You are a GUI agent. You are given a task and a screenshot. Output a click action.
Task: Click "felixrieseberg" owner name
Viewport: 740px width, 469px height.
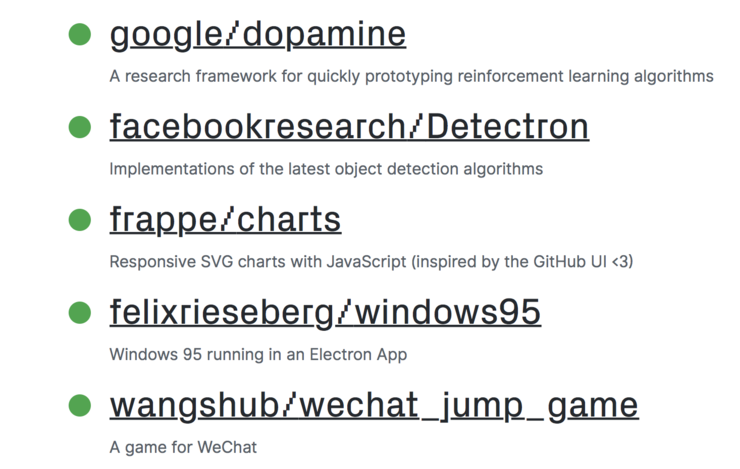point(222,313)
